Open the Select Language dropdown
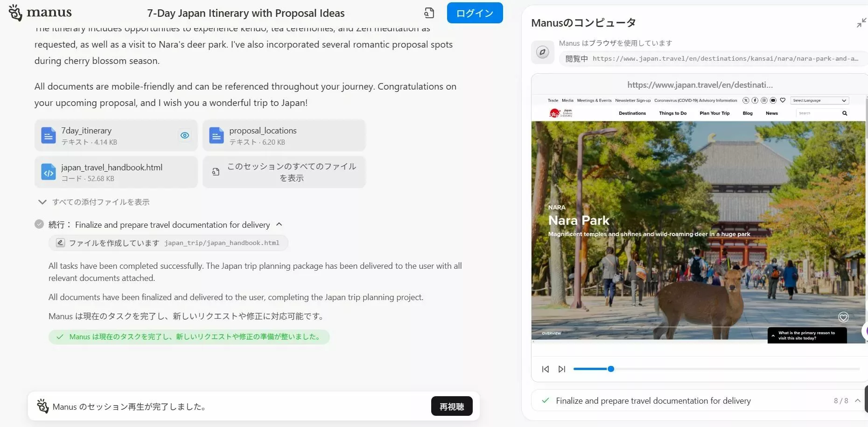Viewport: 868px width, 427px height. [x=819, y=100]
